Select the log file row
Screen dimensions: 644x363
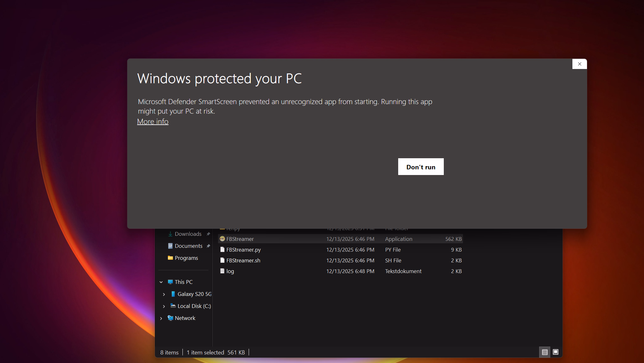pyautogui.click(x=230, y=271)
